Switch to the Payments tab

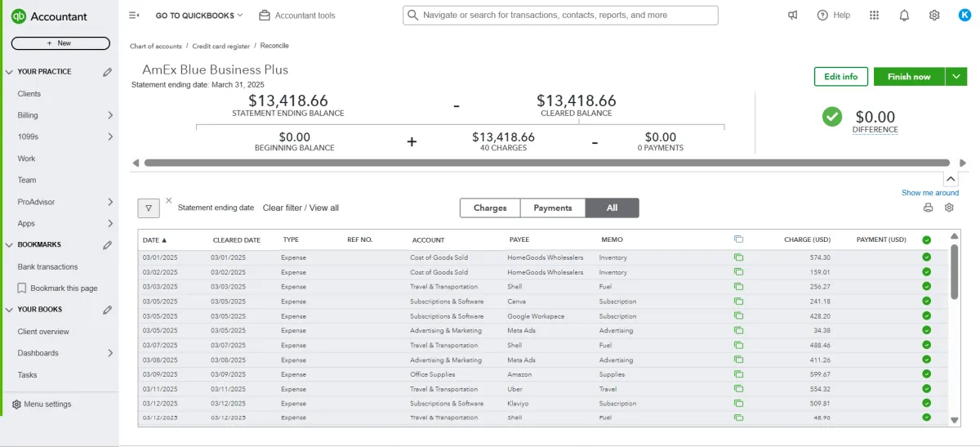(x=553, y=208)
